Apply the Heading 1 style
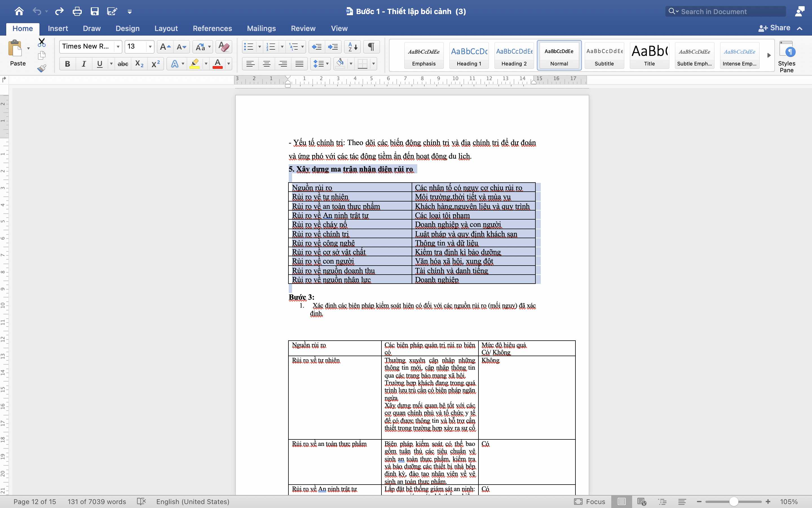The height and width of the screenshot is (508, 812). pos(469,55)
